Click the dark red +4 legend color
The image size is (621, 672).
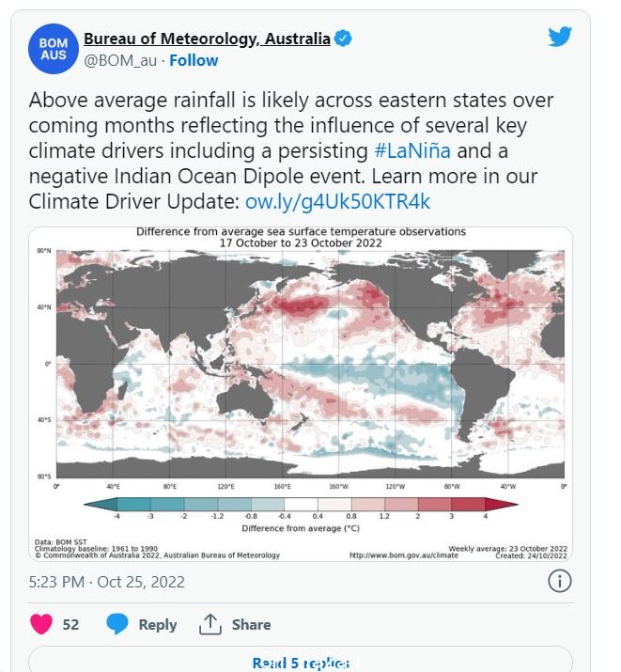coord(502,505)
